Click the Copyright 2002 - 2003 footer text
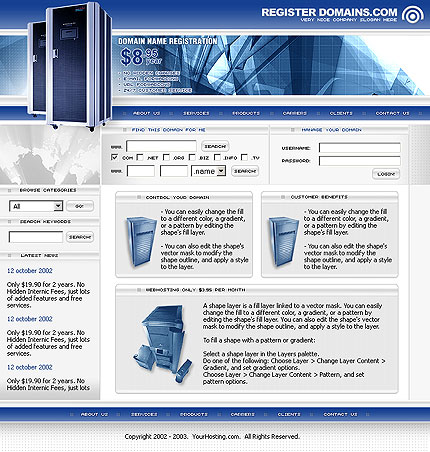The height and width of the screenshot is (452, 430). tap(212, 436)
